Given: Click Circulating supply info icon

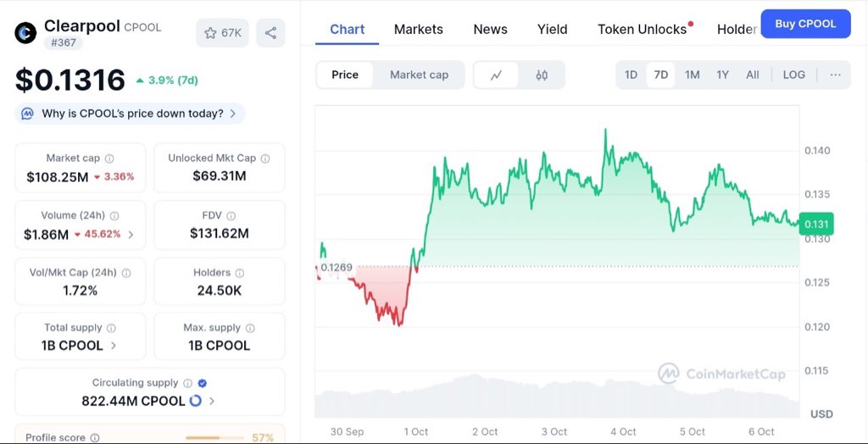Looking at the screenshot, I should pyautogui.click(x=187, y=383).
